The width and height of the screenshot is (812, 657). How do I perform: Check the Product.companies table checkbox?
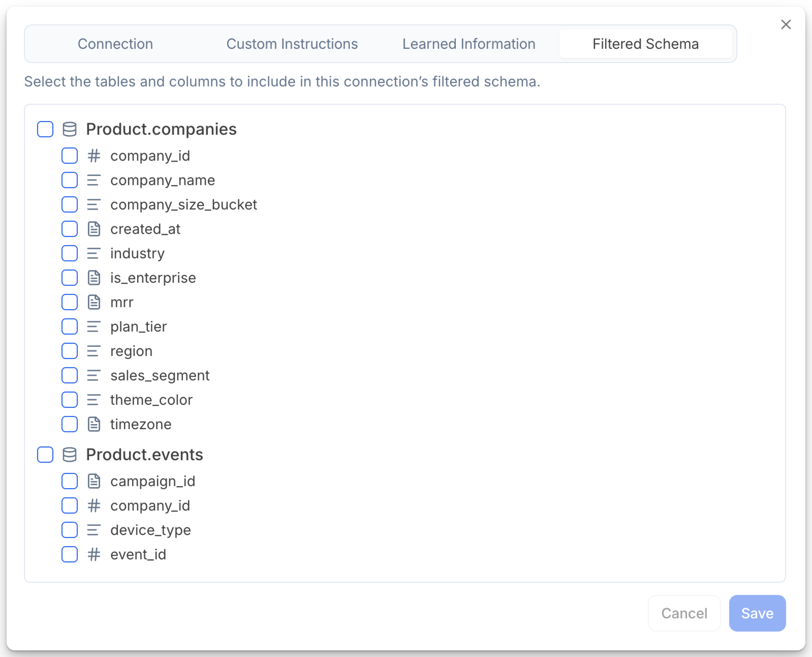[x=45, y=129]
